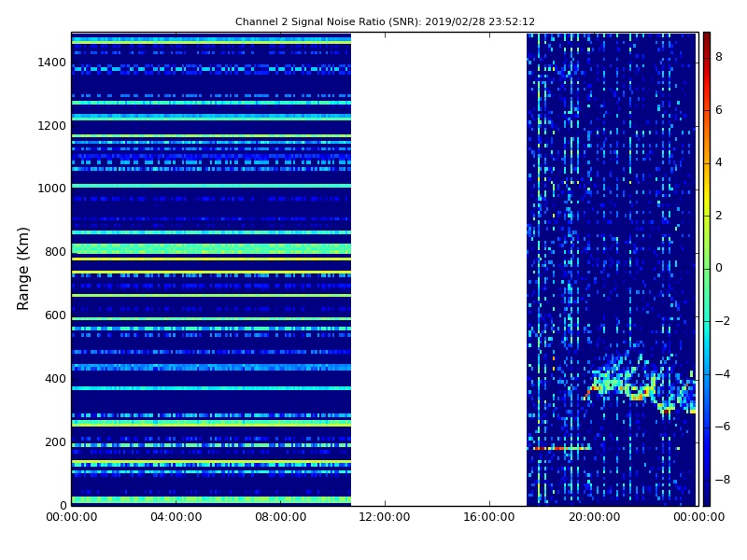This screenshot has height=560, width=747.
Task: Click the 'Range (Km)' y-axis label
Action: [x=22, y=269]
